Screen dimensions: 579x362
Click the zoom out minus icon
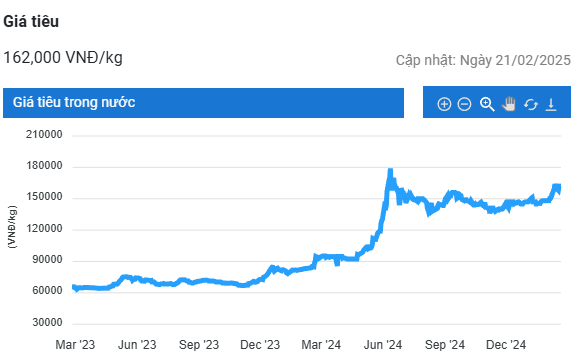pyautogui.click(x=464, y=104)
